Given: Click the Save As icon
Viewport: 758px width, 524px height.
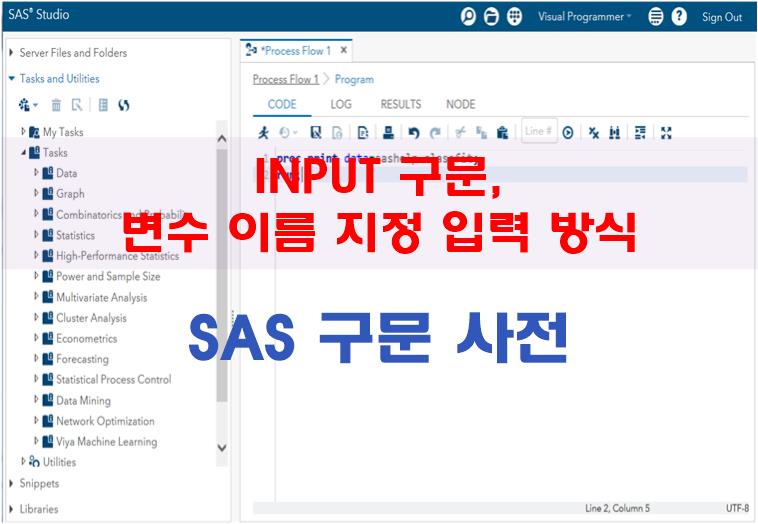Looking at the screenshot, I should [x=337, y=132].
